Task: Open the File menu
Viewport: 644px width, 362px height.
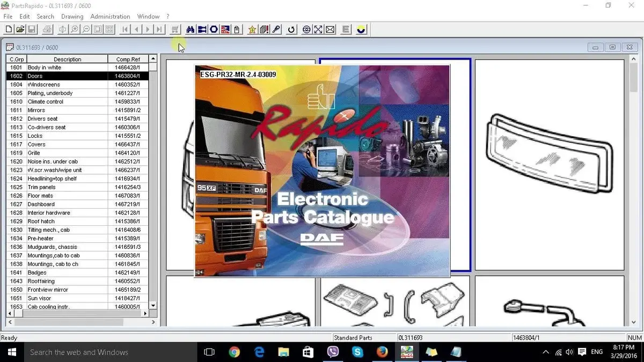Action: click(8, 17)
